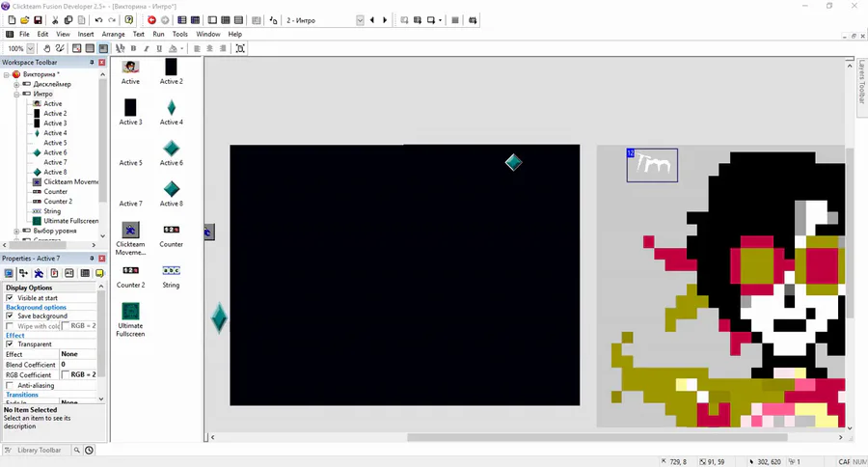Go to the next frame arrow
This screenshot has height=467, width=868.
point(385,20)
